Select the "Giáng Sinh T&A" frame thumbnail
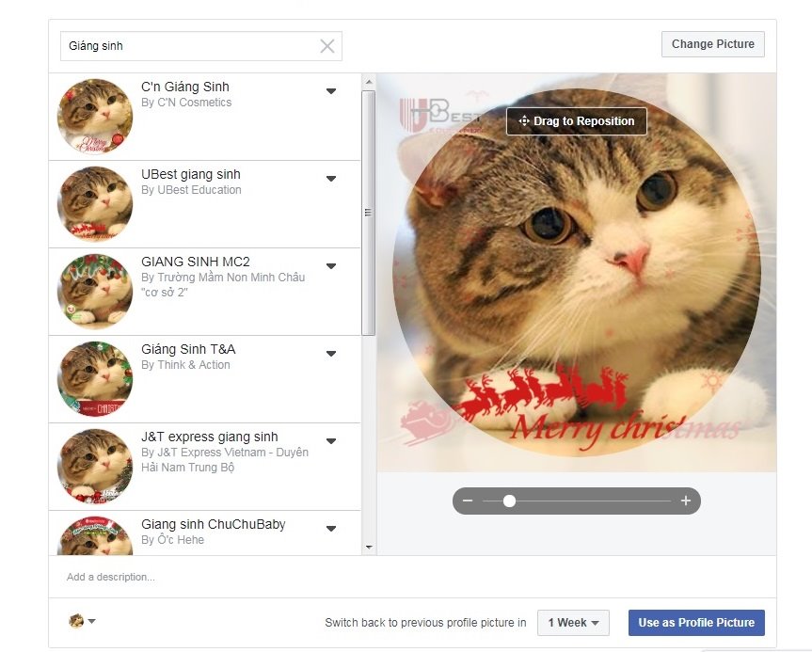The height and width of the screenshot is (652, 812). [94, 378]
